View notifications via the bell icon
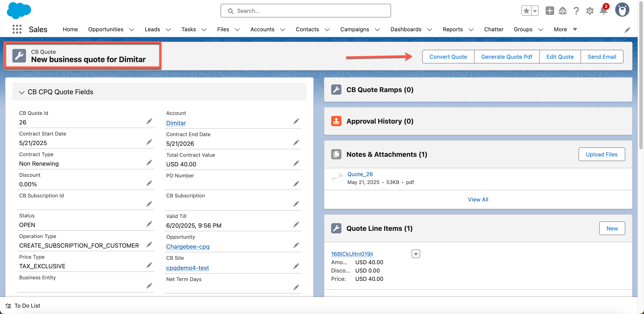Image resolution: width=644 pixels, height=314 pixels. [604, 11]
